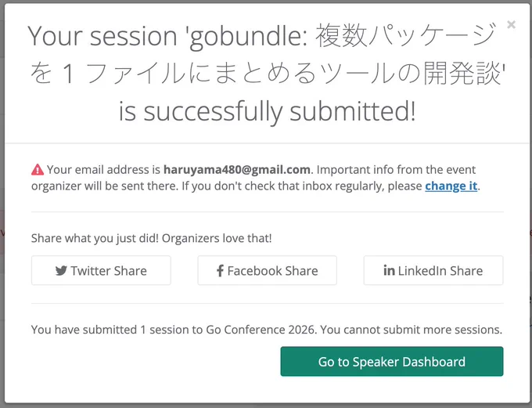532x408 pixels.
Task: Go to Speaker Dashboard
Action: coord(392,362)
